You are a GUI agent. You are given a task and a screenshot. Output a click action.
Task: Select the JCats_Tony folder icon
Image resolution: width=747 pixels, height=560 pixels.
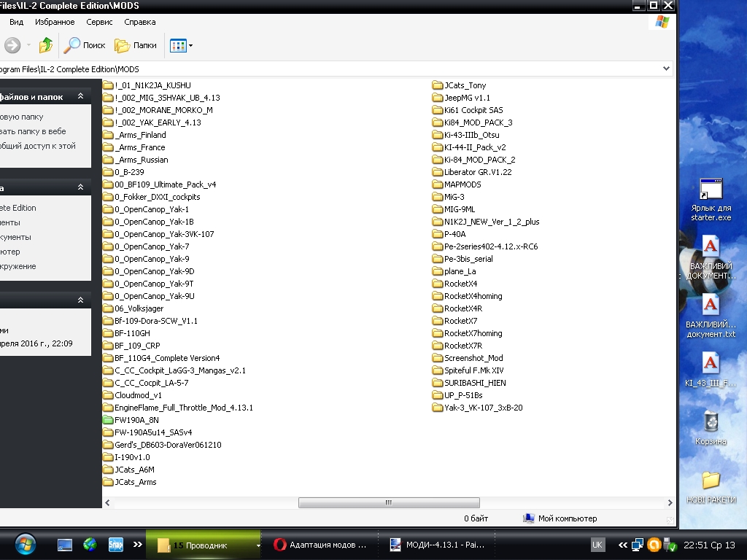pos(438,85)
